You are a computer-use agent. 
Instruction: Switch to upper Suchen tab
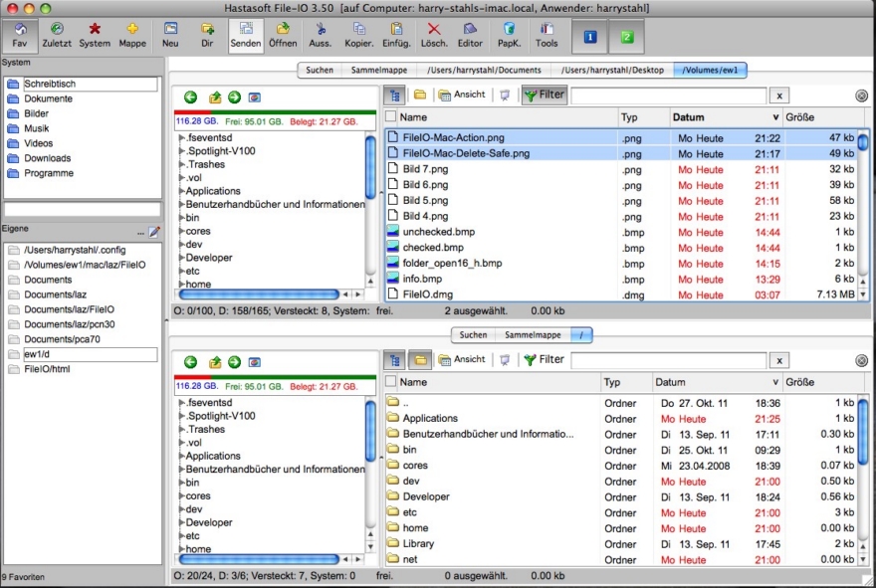(319, 70)
